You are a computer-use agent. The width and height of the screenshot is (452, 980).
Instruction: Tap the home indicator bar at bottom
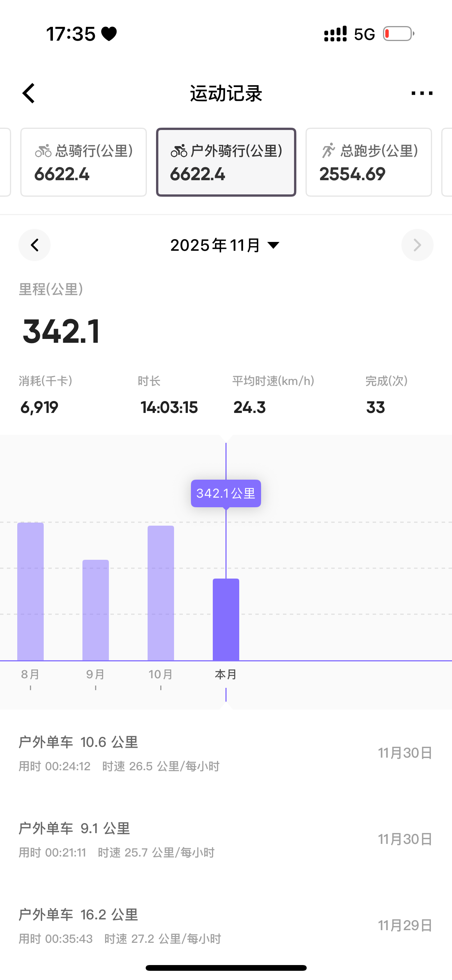point(226,968)
